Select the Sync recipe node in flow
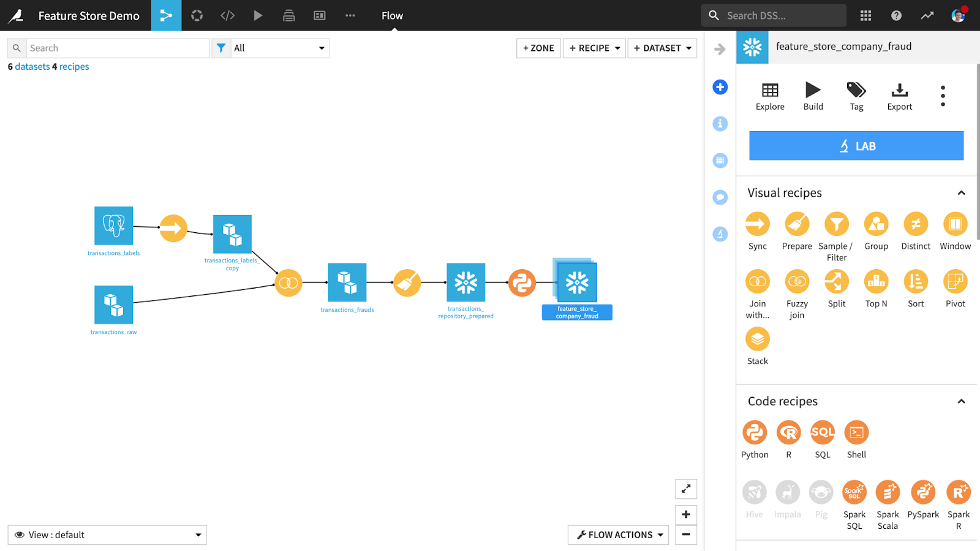 coord(173,228)
